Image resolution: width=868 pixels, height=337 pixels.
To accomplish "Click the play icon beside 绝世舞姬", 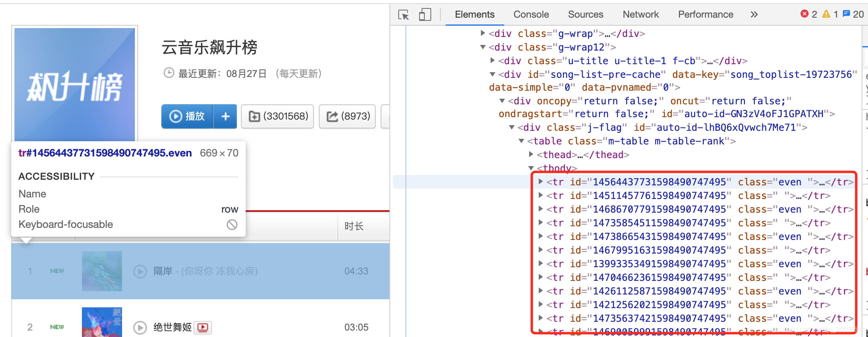I will 140,328.
